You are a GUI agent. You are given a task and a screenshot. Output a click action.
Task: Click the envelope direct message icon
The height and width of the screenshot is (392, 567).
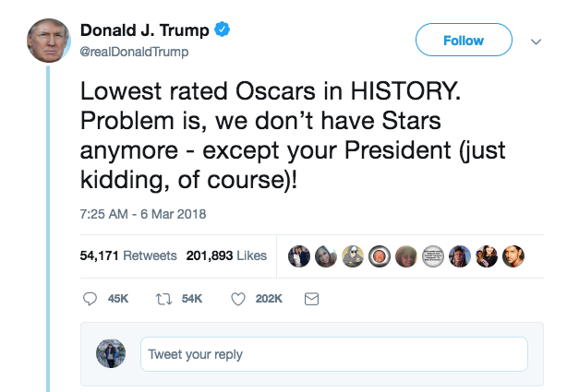(311, 299)
